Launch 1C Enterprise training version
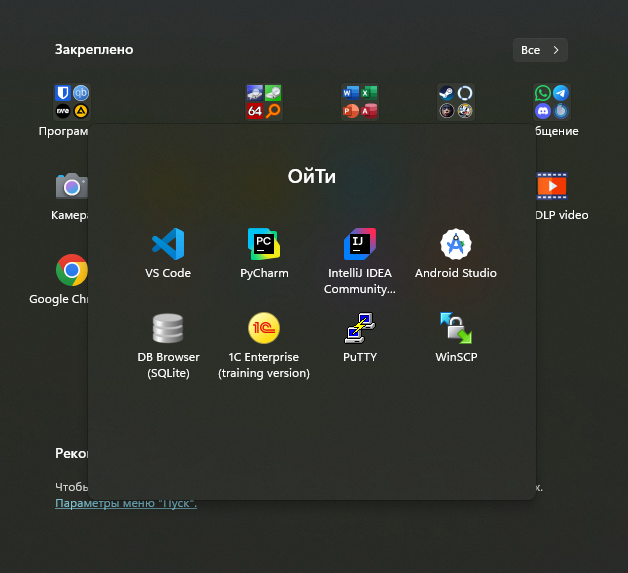Viewport: 628px width, 573px height. 264,345
